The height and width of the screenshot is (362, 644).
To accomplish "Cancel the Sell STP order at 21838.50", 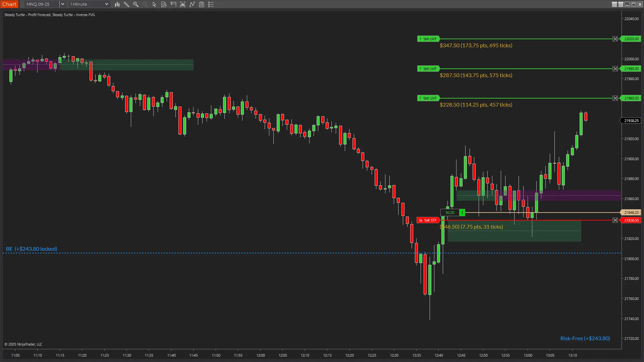I will 615,220.
